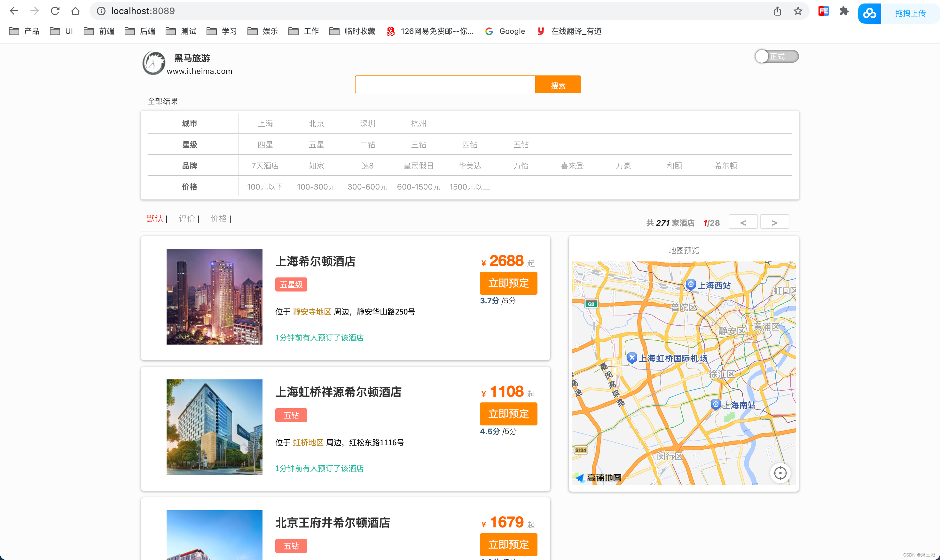Click the browser forward arrow
The height and width of the screenshot is (560, 940).
(34, 11)
